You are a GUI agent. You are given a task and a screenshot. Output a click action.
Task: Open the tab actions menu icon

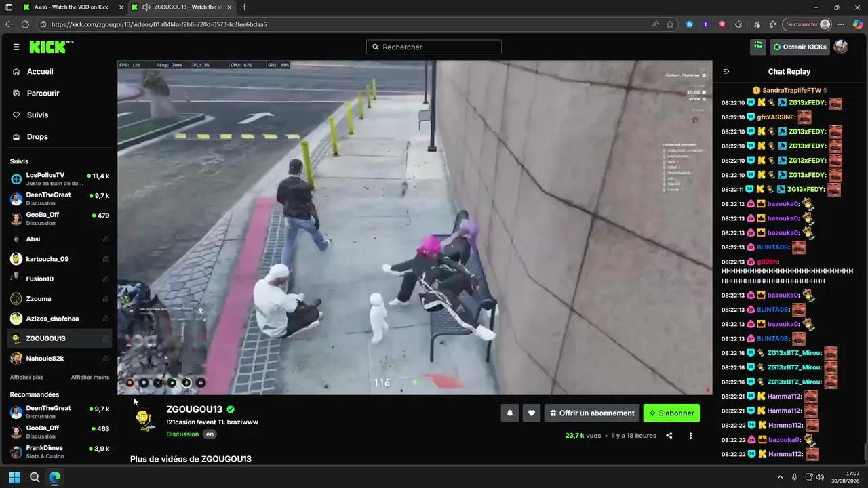9,7
